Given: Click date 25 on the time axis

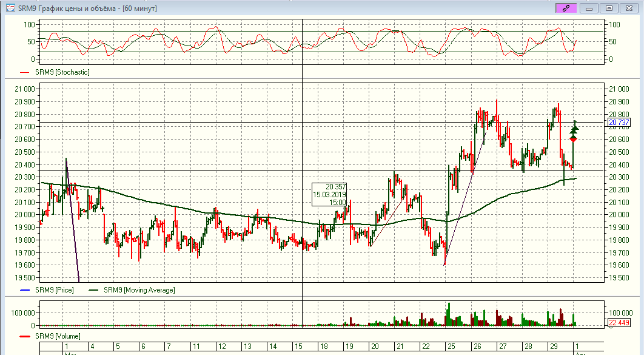Looking at the screenshot, I should 451,347.
